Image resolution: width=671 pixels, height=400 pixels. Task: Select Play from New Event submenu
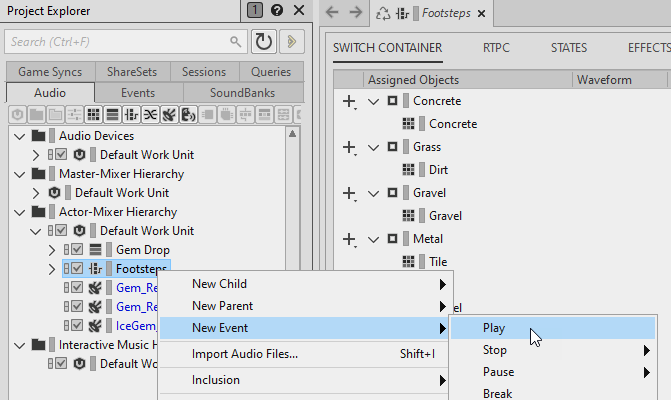tap(494, 328)
